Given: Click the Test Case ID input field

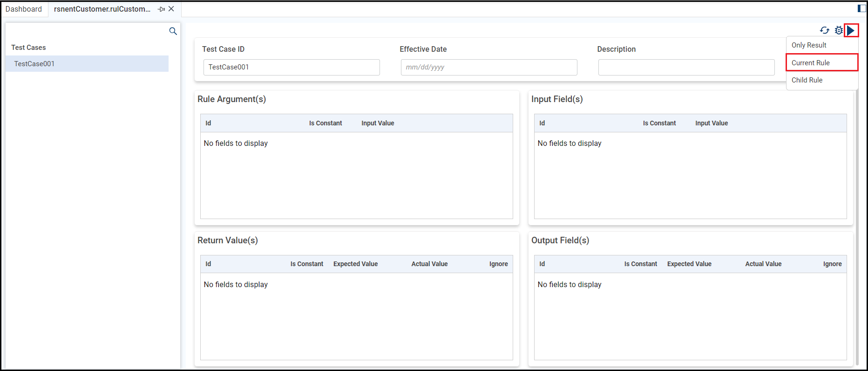Looking at the screenshot, I should (292, 67).
